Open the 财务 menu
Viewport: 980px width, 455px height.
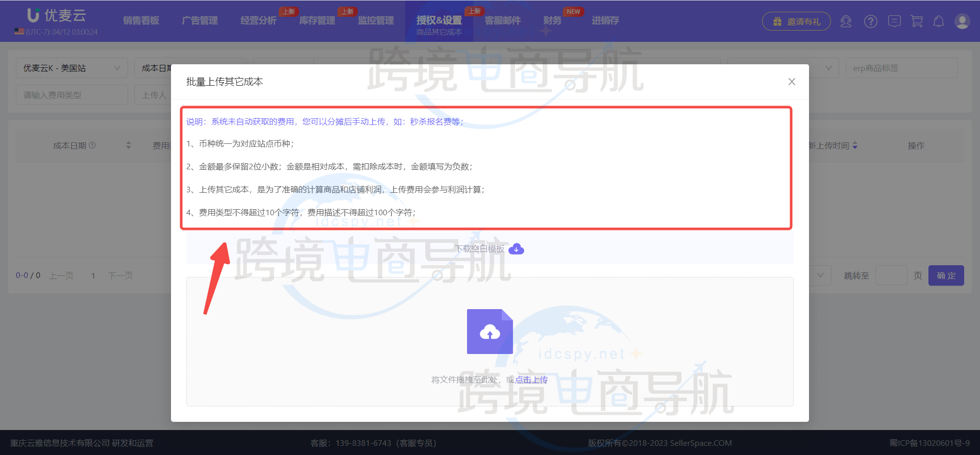point(552,20)
